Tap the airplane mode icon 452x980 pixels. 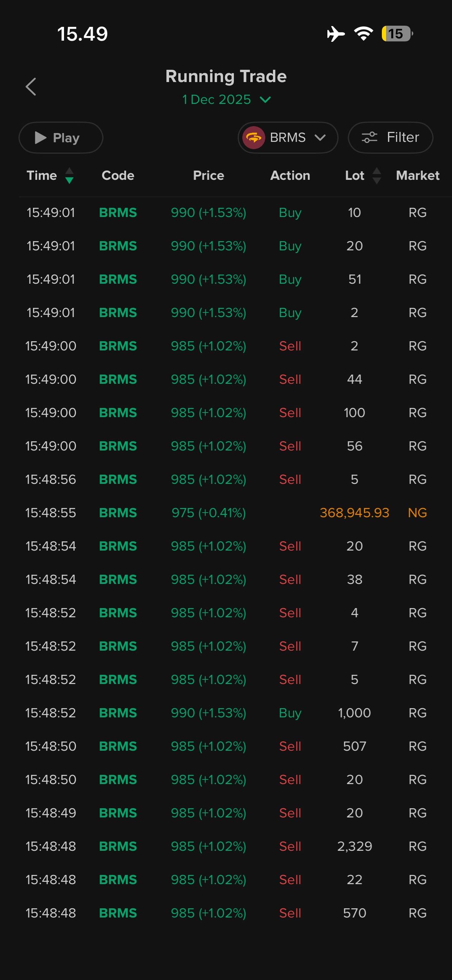tap(335, 34)
